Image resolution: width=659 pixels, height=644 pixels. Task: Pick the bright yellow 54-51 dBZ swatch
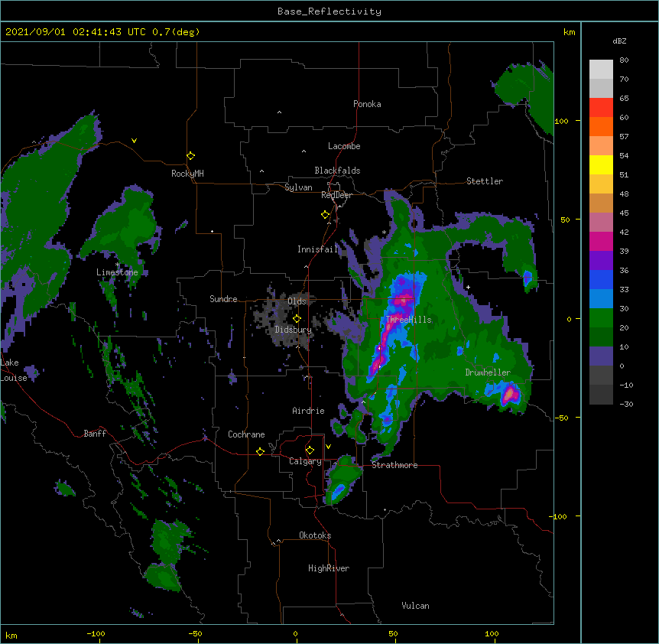601,165
